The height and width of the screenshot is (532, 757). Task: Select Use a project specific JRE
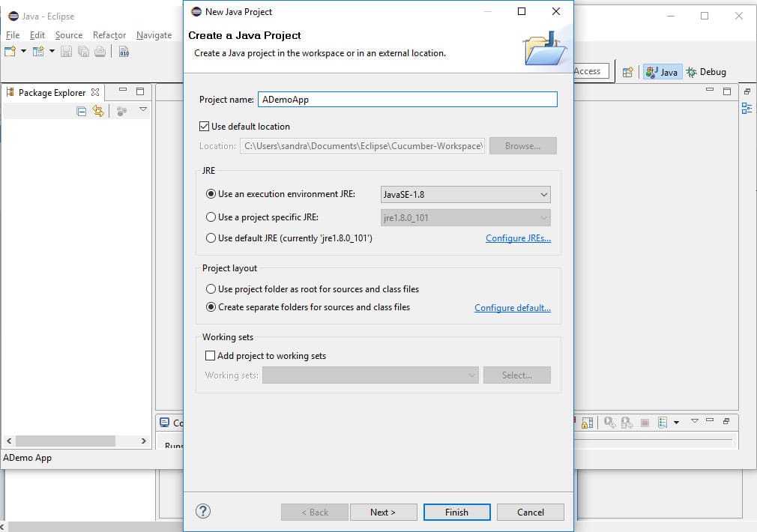pyautogui.click(x=211, y=217)
